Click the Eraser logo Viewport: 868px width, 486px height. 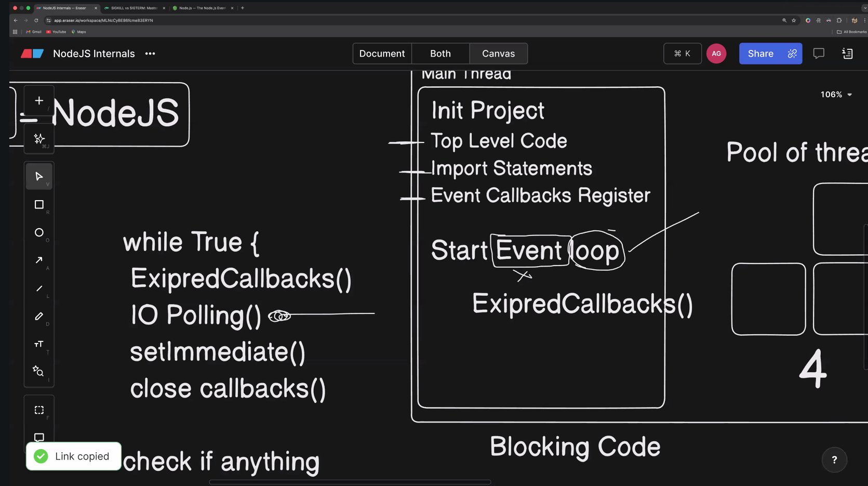[x=32, y=54]
